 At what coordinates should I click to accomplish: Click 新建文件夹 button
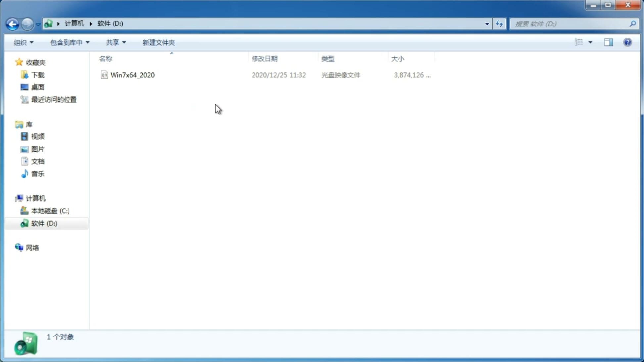(158, 42)
